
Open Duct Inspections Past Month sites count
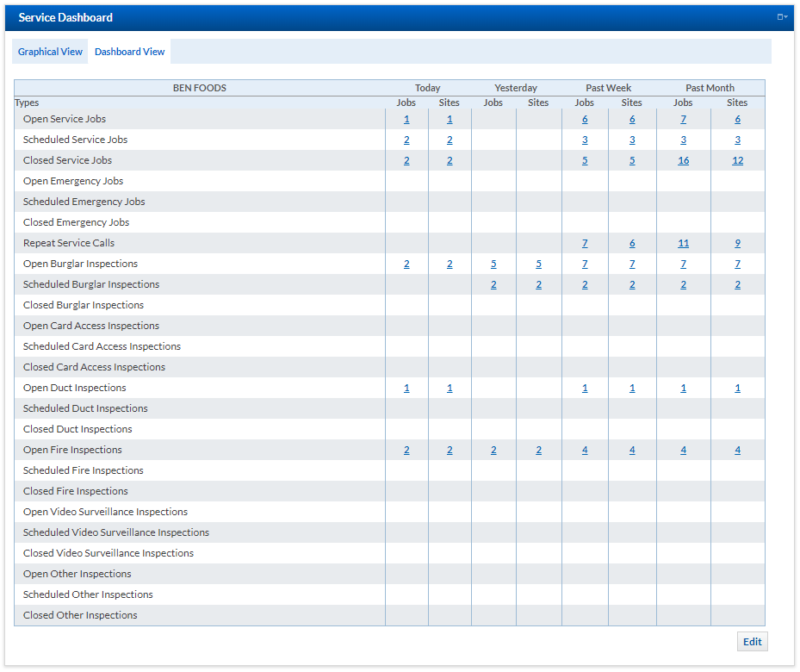pos(737,388)
